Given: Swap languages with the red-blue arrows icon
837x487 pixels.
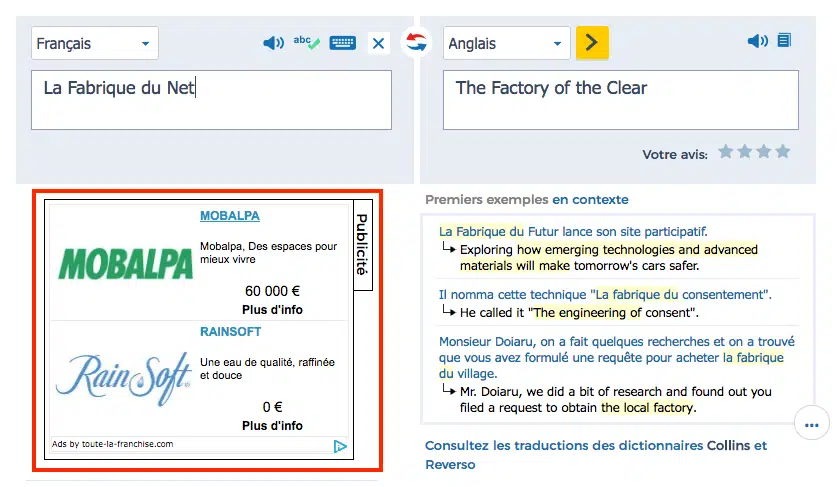Looking at the screenshot, I should click(416, 42).
